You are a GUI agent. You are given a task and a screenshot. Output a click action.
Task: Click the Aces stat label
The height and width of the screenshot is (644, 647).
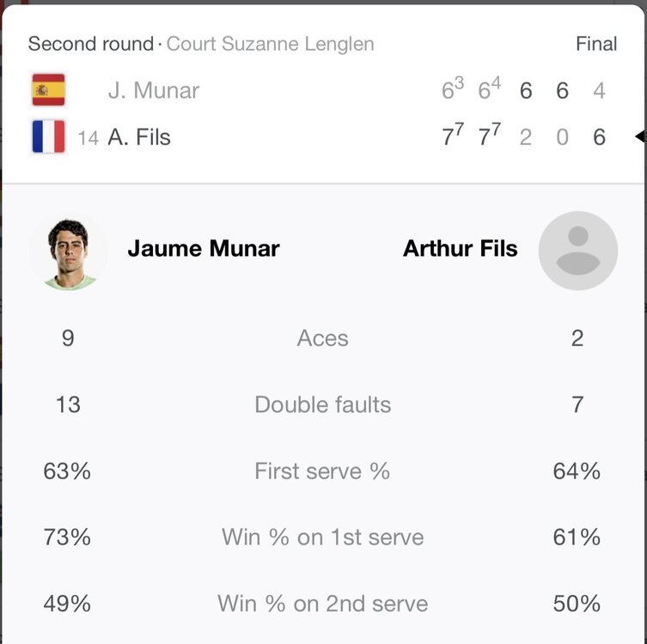pos(322,338)
